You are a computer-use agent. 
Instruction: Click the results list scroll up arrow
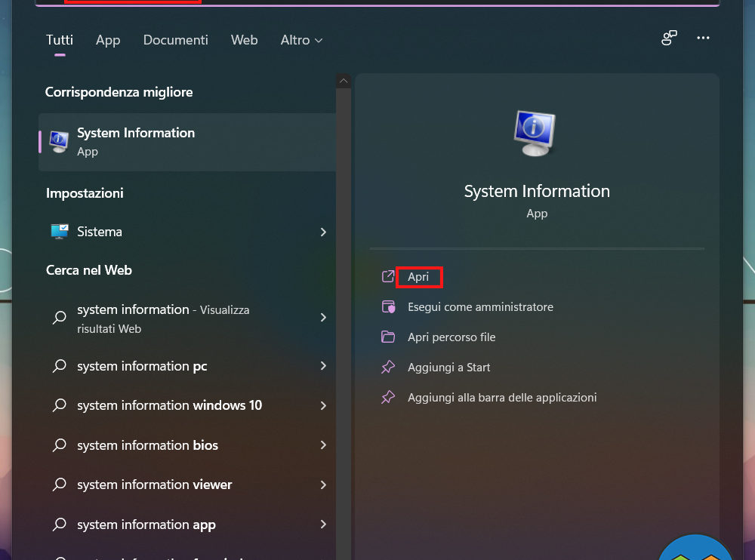click(x=344, y=81)
